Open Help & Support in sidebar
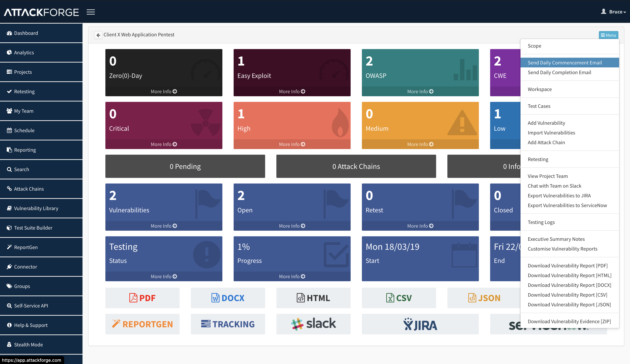Screen dimensions: 630x364 click(x=41, y=325)
